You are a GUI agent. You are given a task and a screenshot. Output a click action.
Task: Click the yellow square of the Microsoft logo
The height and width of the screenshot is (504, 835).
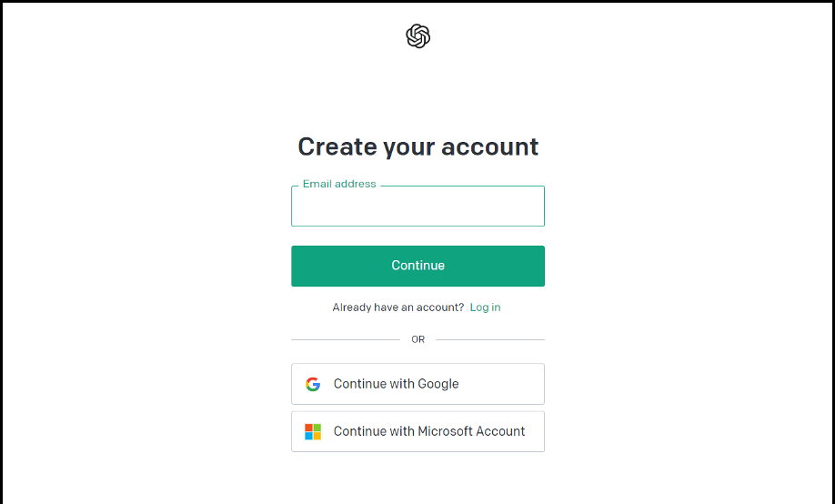click(317, 436)
